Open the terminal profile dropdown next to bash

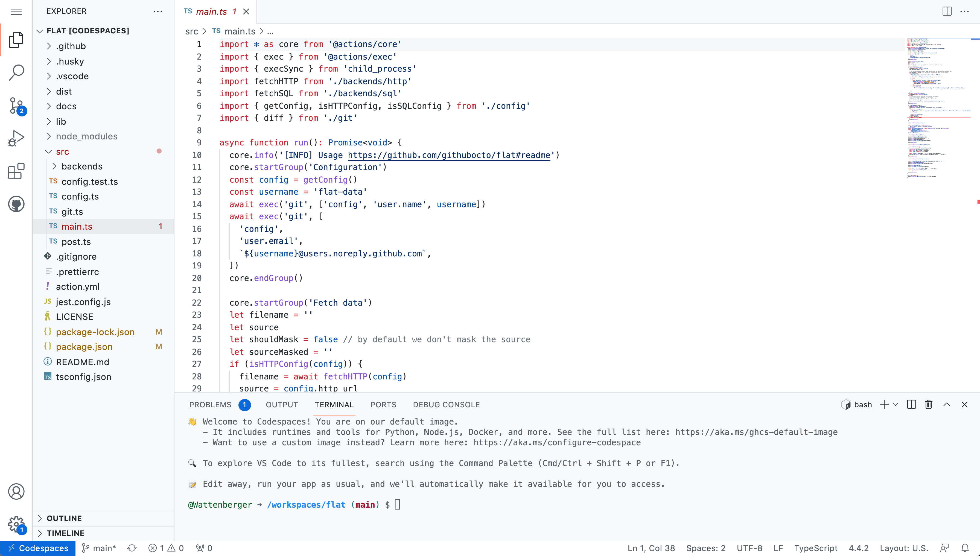(896, 404)
